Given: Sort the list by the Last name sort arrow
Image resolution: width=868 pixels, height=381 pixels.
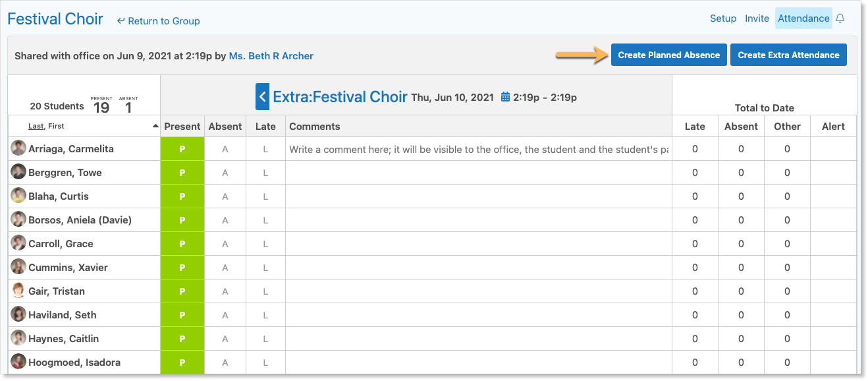Looking at the screenshot, I should tap(155, 126).
